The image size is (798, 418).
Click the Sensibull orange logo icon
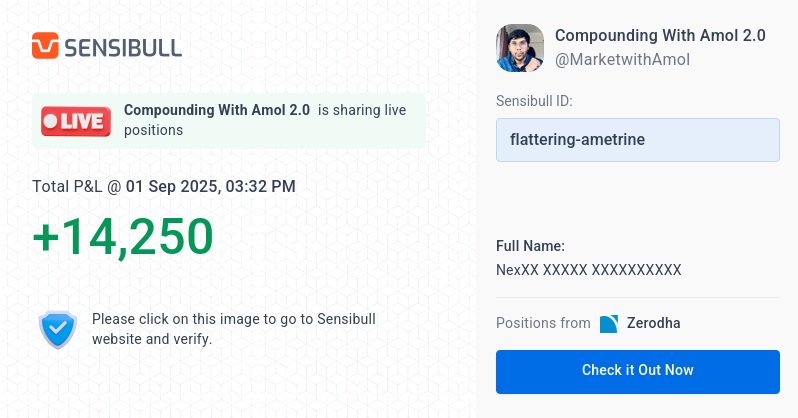[x=45, y=46]
